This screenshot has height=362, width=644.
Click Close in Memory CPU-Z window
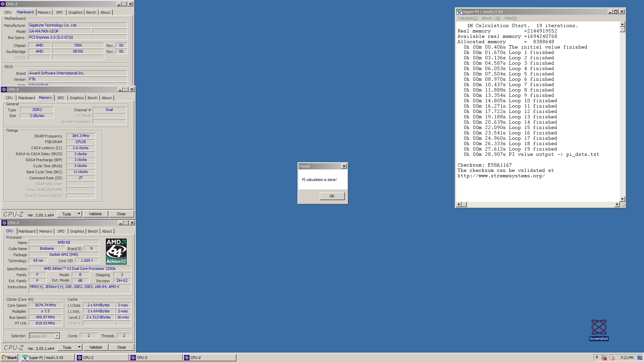(x=121, y=214)
